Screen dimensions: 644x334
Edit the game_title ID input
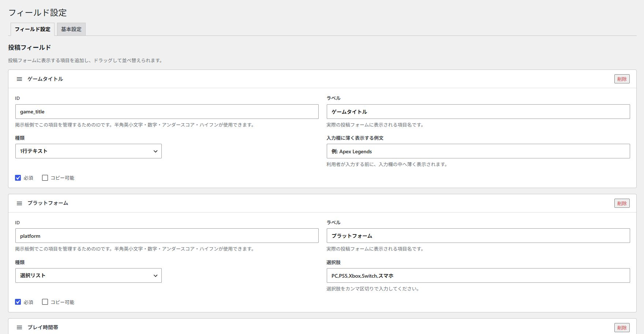167,112
